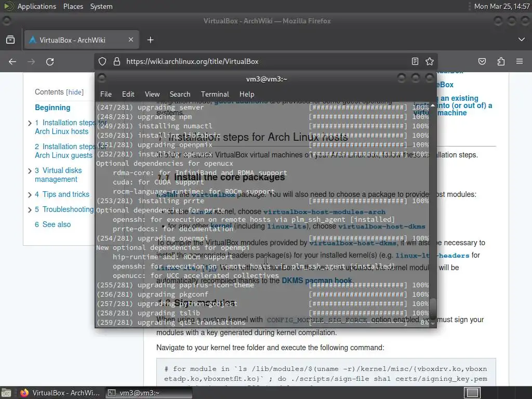532x399 pixels.
Task: Click the terminal scrollbar up arrow
Action: click(433, 105)
